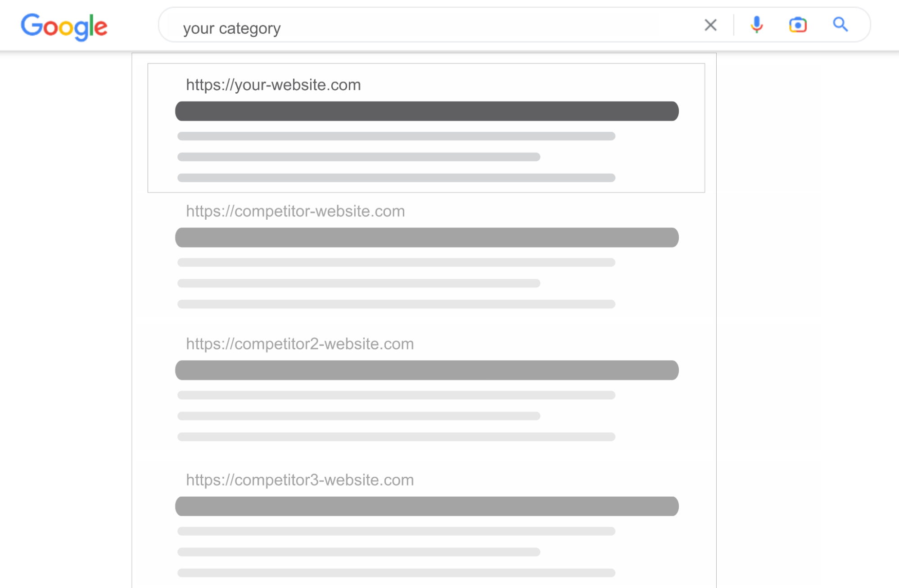Click first description line under competitor-website.com

click(x=396, y=262)
